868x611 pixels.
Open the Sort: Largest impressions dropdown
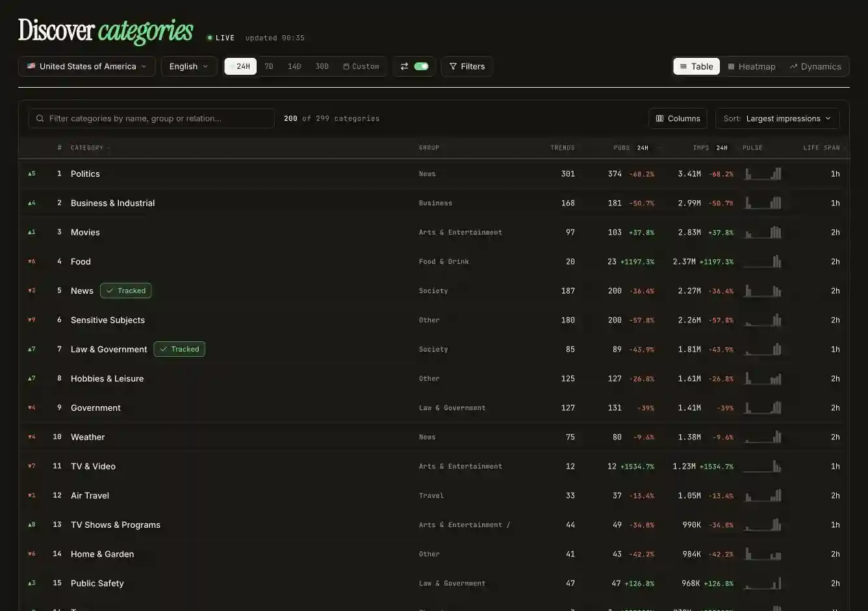(777, 118)
